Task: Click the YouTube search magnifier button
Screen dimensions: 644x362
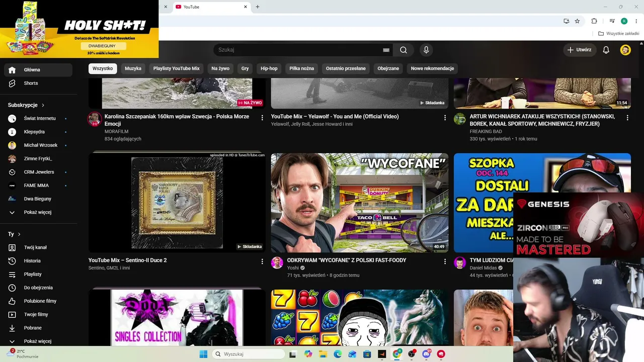Action: pyautogui.click(x=404, y=50)
